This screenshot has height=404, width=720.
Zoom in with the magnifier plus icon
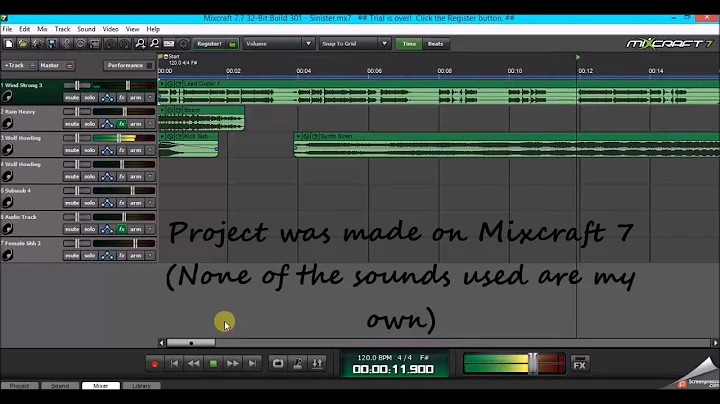[140, 44]
